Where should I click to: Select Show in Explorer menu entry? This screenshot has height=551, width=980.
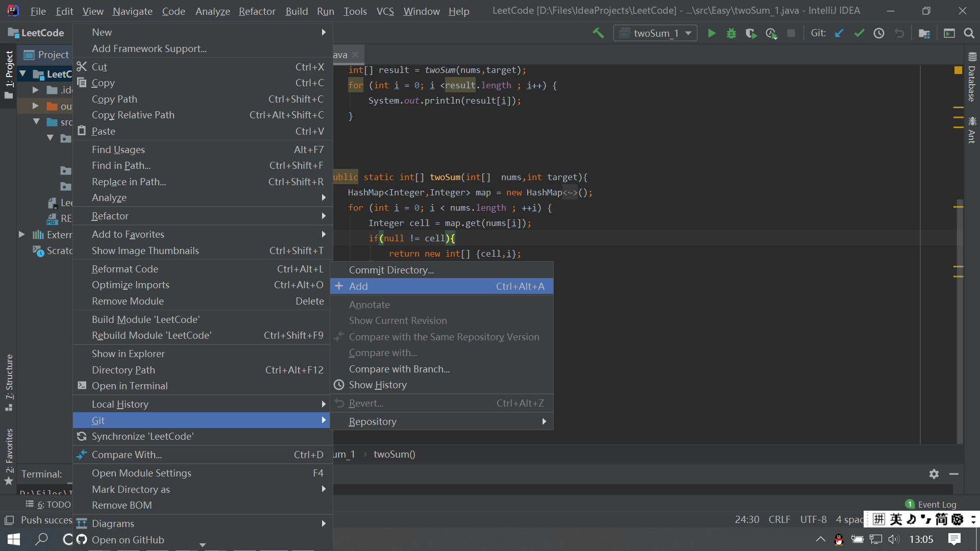click(203, 354)
